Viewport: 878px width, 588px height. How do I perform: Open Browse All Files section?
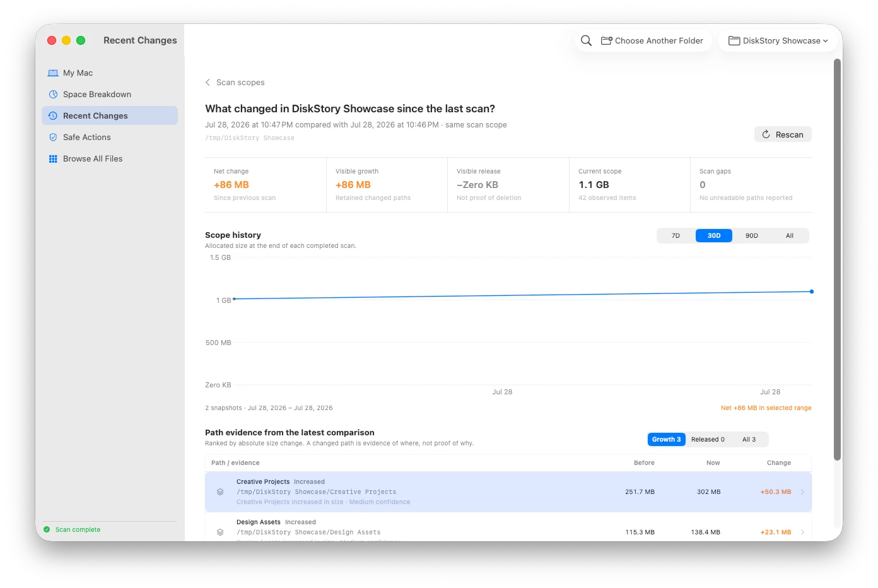point(110,159)
